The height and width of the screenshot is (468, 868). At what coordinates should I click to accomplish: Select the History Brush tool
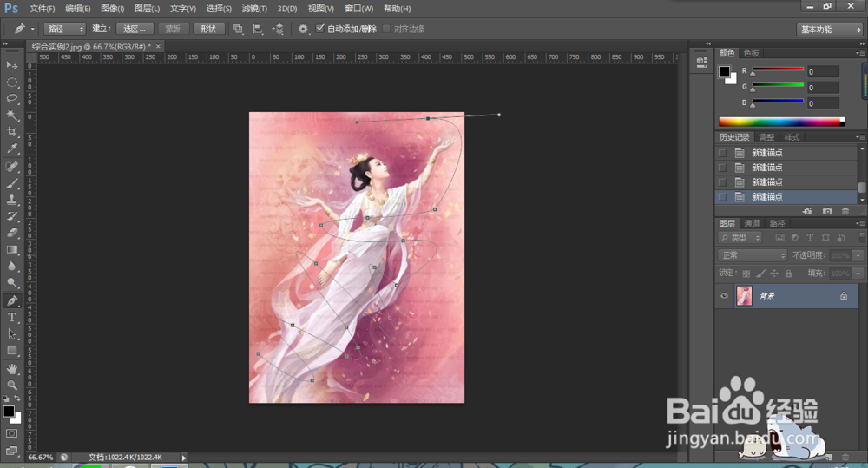tap(11, 216)
